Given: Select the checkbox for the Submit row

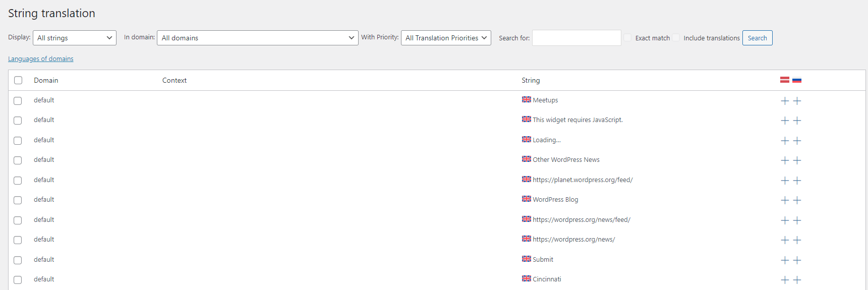Looking at the screenshot, I should [x=18, y=260].
